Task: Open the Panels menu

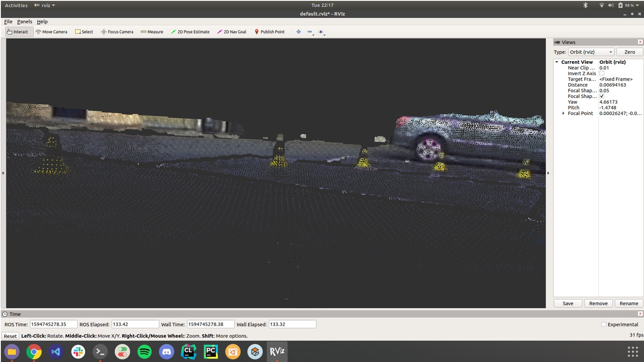Action: (24, 22)
